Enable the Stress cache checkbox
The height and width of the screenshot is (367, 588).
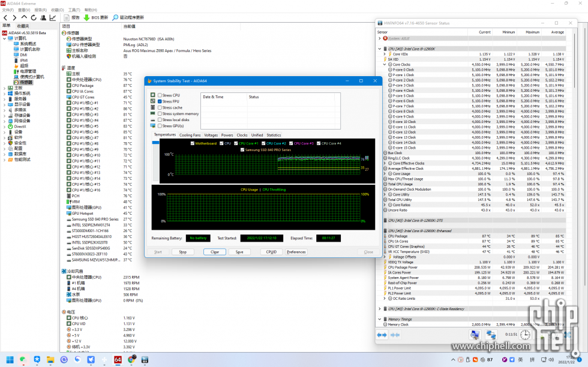[x=160, y=107]
